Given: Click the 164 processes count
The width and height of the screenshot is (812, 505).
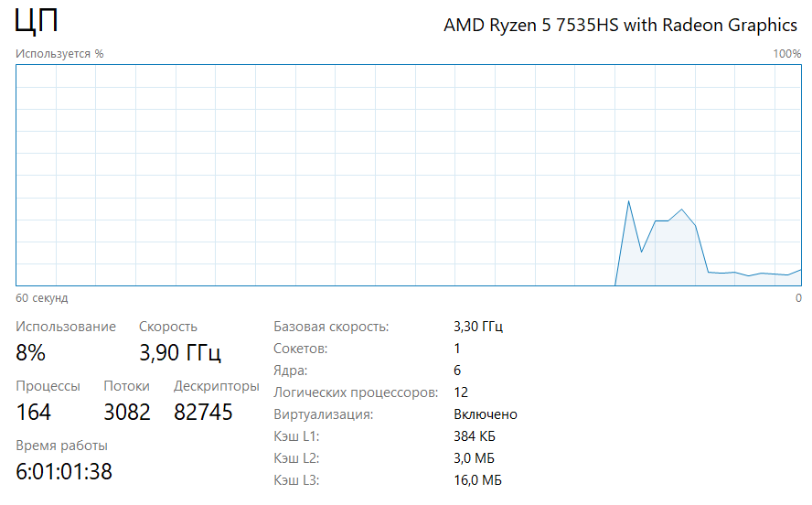Looking at the screenshot, I should point(33,413).
